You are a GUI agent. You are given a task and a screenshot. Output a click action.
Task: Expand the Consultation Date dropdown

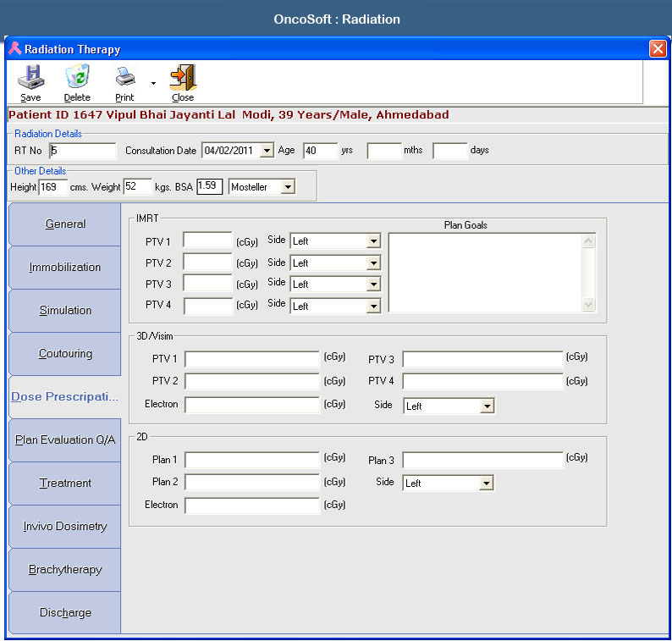coord(267,151)
